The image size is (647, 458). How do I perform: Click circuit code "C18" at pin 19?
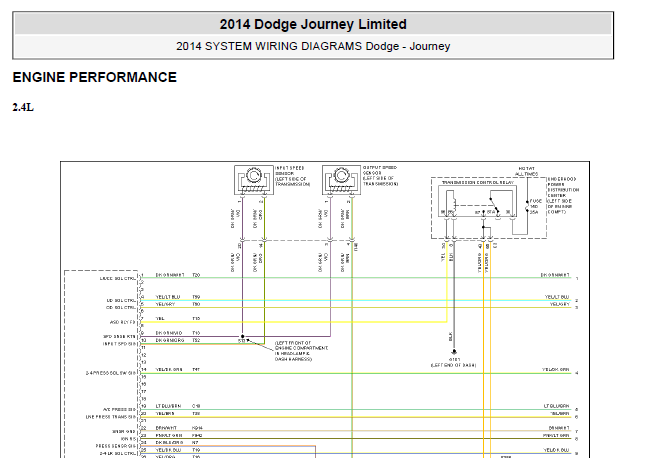click(x=196, y=406)
